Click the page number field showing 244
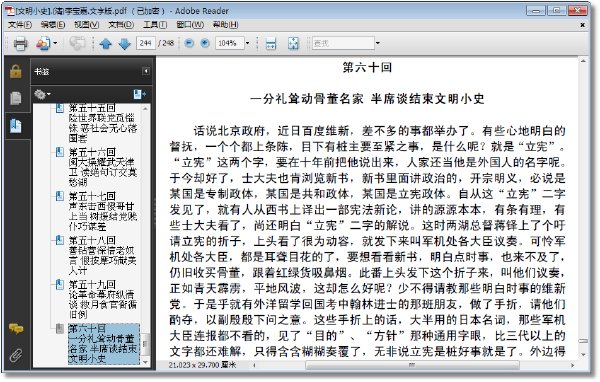Image resolution: width=600 pixels, height=382 pixels. (x=146, y=43)
